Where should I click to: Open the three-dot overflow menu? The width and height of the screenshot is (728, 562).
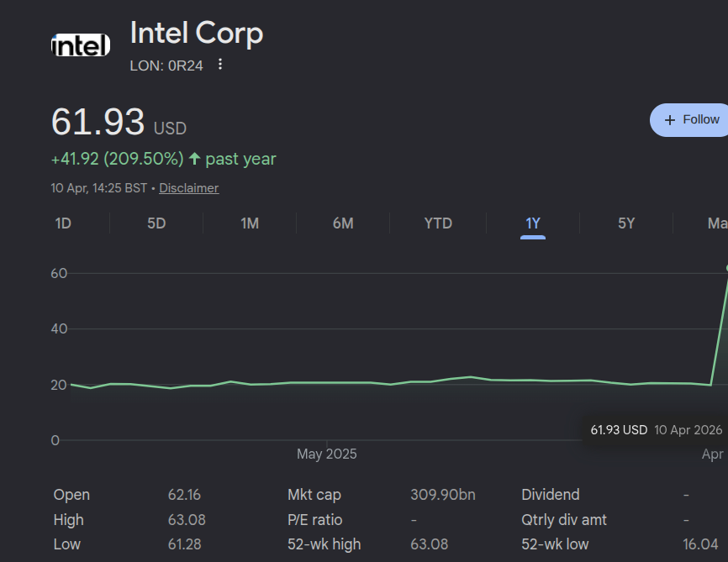pyautogui.click(x=219, y=64)
